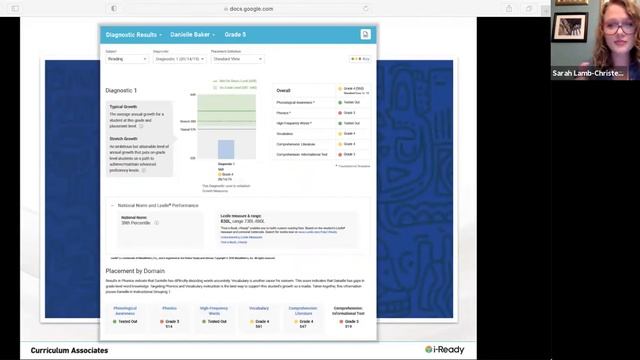Viewport: 640px width, 360px height.
Task: Click the blue Diagnostic 1 bar in chart
Action: click(226, 149)
